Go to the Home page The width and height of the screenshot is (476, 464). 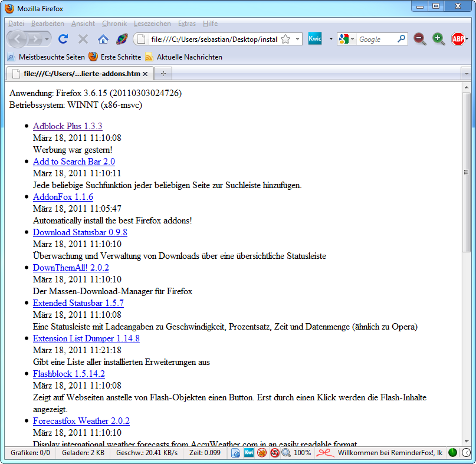pyautogui.click(x=103, y=39)
